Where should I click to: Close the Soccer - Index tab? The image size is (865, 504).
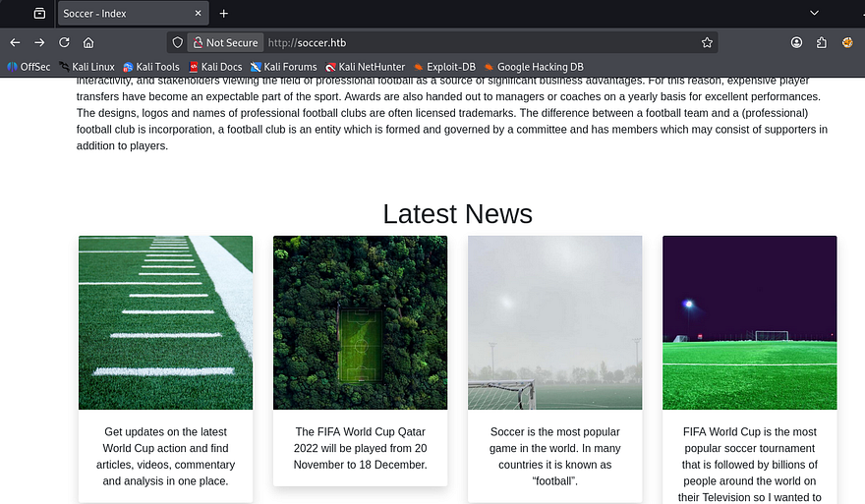198,14
